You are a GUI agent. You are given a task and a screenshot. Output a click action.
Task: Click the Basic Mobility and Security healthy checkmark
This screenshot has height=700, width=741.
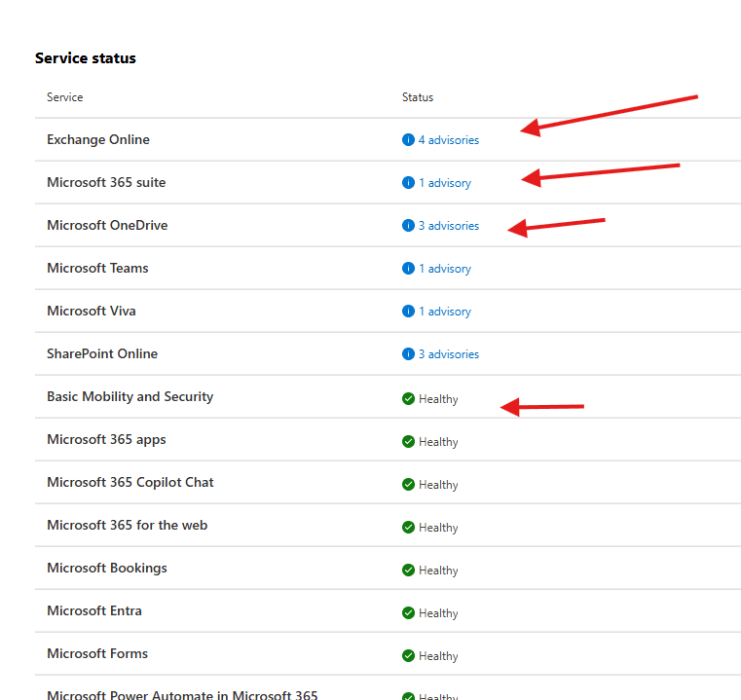pyautogui.click(x=408, y=399)
